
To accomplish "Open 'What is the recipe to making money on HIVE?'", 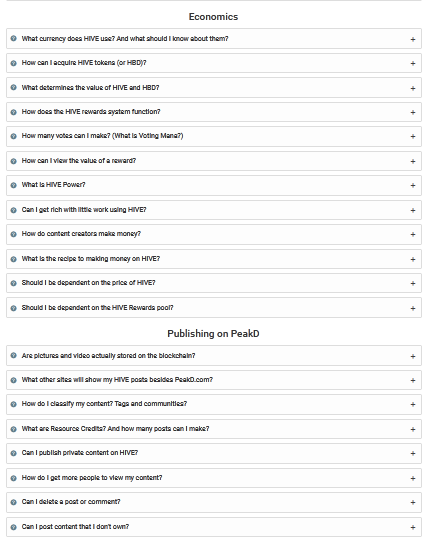I will click(x=214, y=259).
